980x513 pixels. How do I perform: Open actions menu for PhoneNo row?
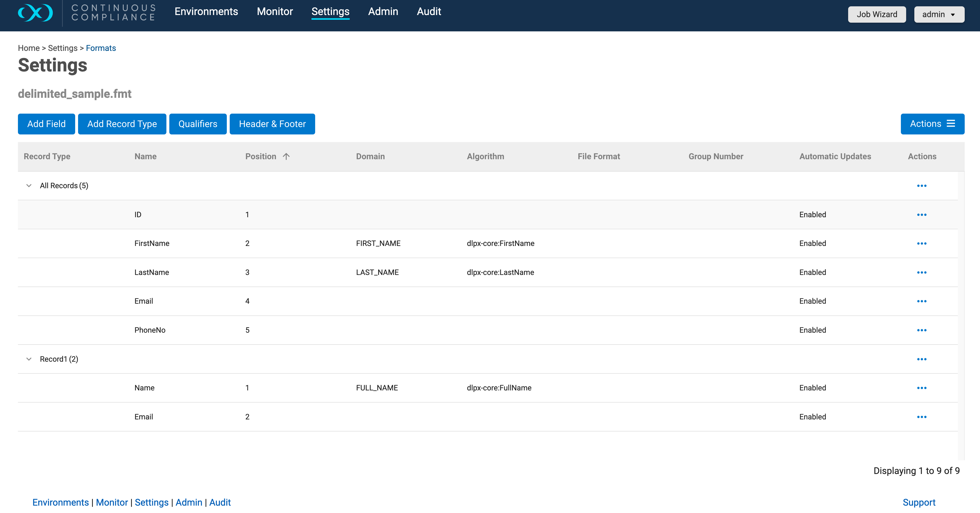coord(921,330)
